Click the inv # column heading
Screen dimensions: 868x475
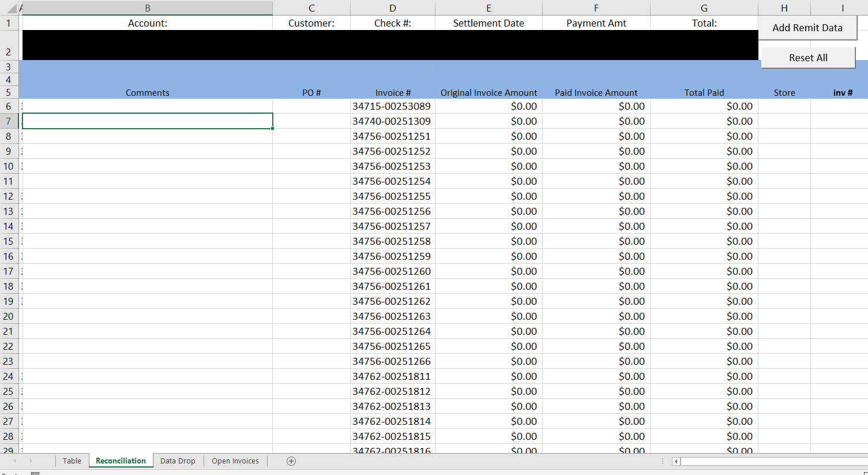[843, 92]
